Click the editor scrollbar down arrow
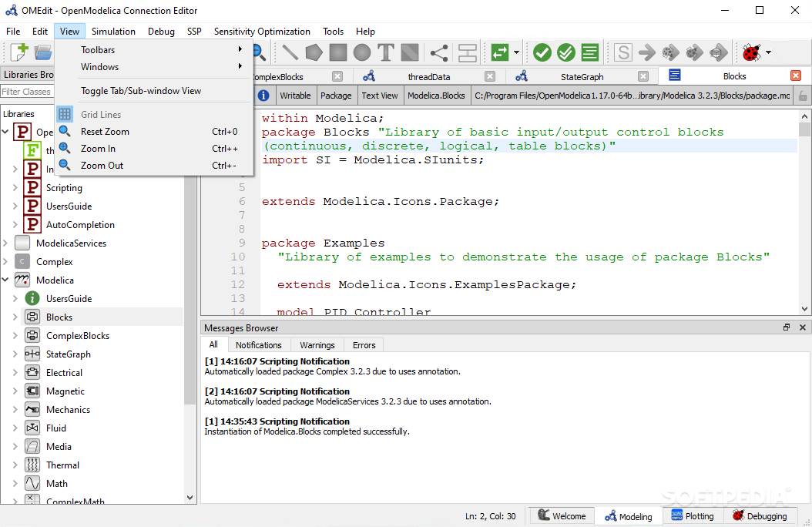 pyautogui.click(x=804, y=309)
